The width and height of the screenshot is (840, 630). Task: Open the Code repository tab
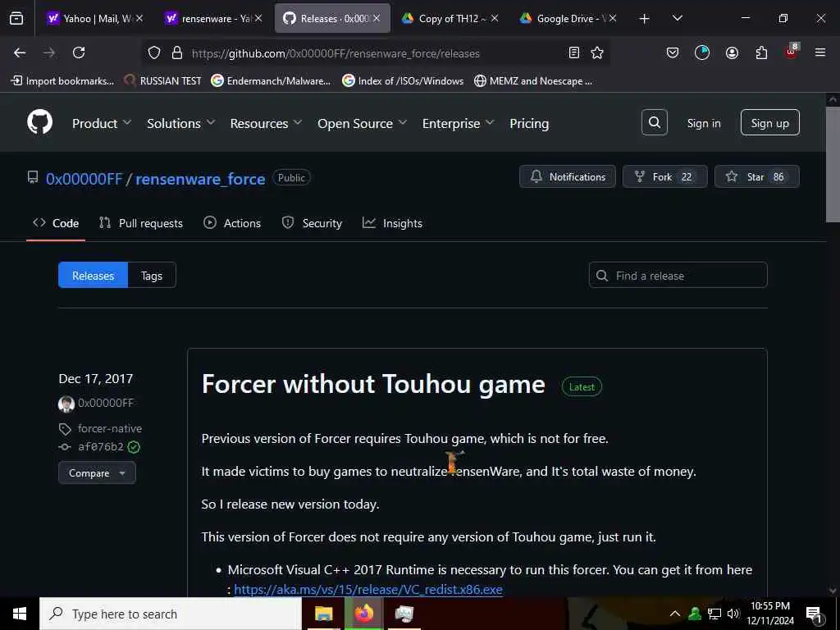pos(56,223)
